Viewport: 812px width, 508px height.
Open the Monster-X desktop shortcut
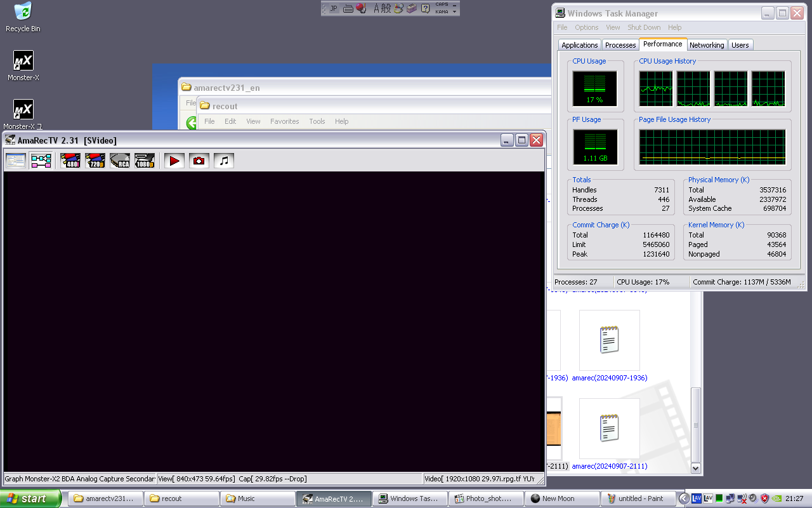point(23,66)
